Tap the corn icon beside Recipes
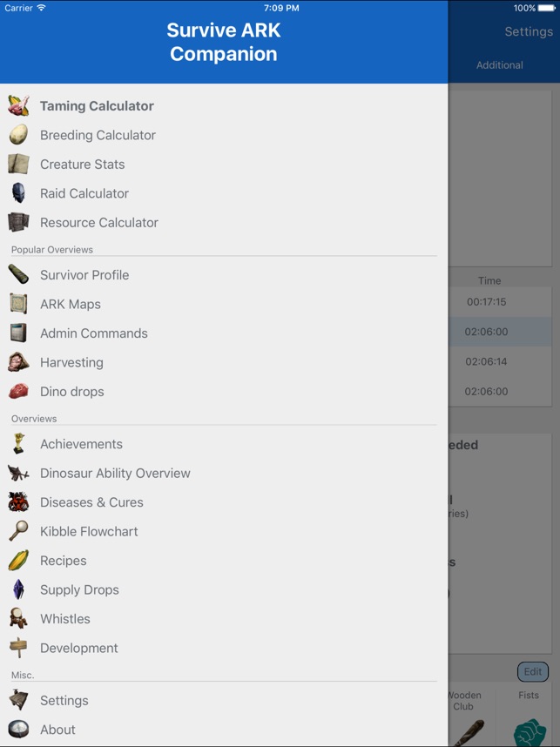The image size is (560, 747). (x=18, y=561)
